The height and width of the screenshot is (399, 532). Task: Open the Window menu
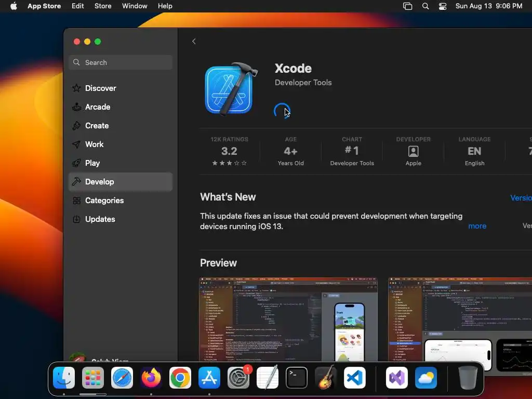point(135,6)
